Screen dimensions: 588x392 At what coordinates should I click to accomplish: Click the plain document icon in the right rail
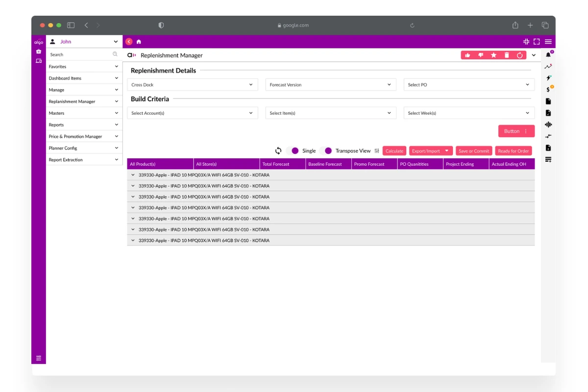[548, 101]
